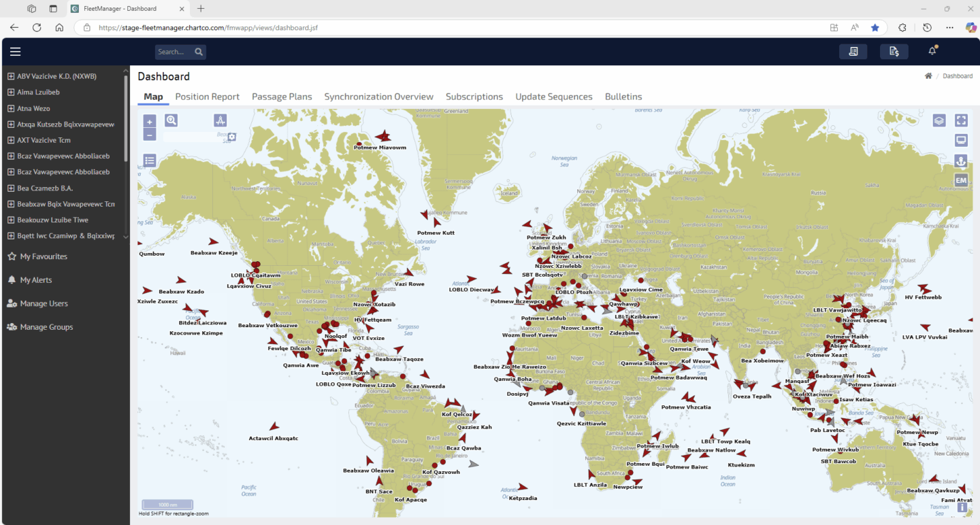Screen dimensions: 980x525
Task: Expand the AXT Vazicive Tcm group
Action: click(11, 140)
